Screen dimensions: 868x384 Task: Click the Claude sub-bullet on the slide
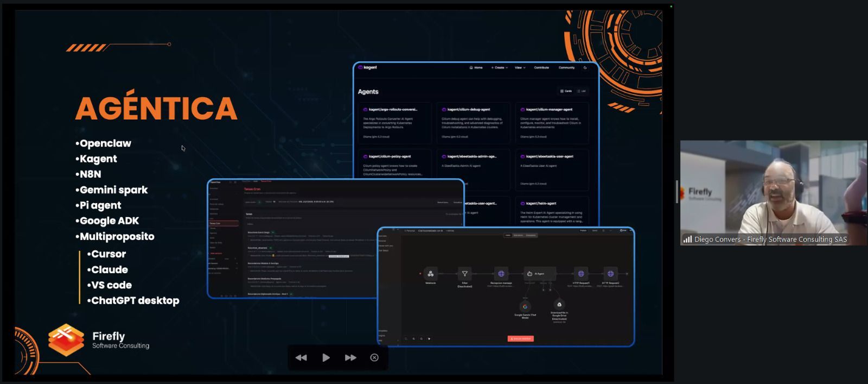(x=107, y=269)
